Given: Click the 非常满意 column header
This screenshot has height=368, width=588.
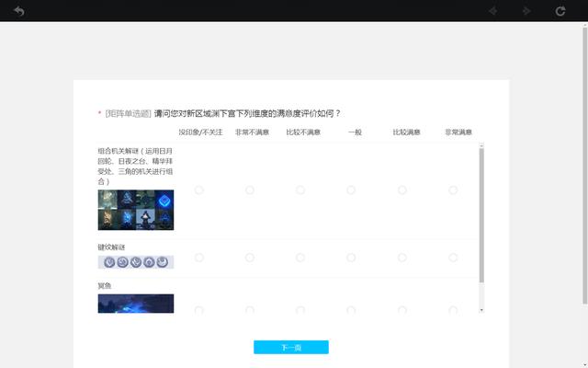Looking at the screenshot, I should (x=458, y=132).
